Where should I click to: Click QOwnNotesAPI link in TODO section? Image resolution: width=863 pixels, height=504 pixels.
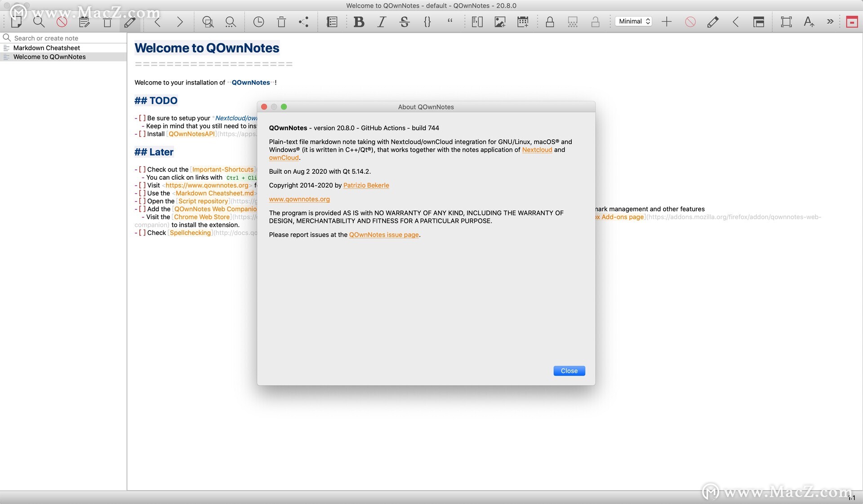point(192,134)
